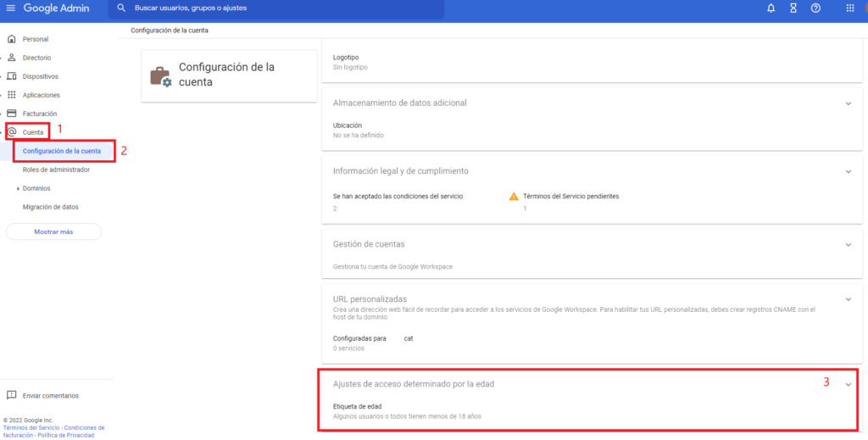Image resolution: width=868 pixels, height=440 pixels.
Task: Open the notifications bell
Action: pyautogui.click(x=771, y=8)
